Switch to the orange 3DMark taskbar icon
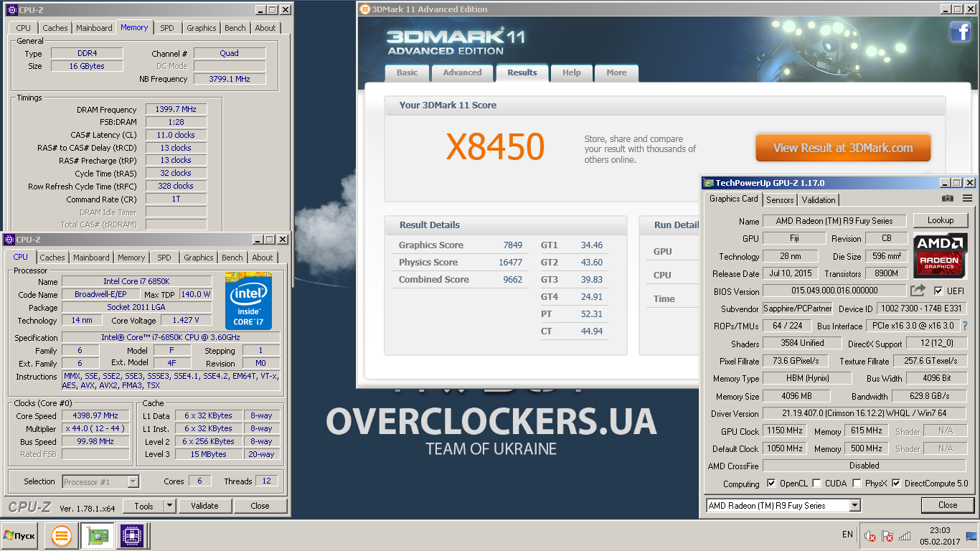This screenshot has height=551, width=980. pyautogui.click(x=62, y=536)
